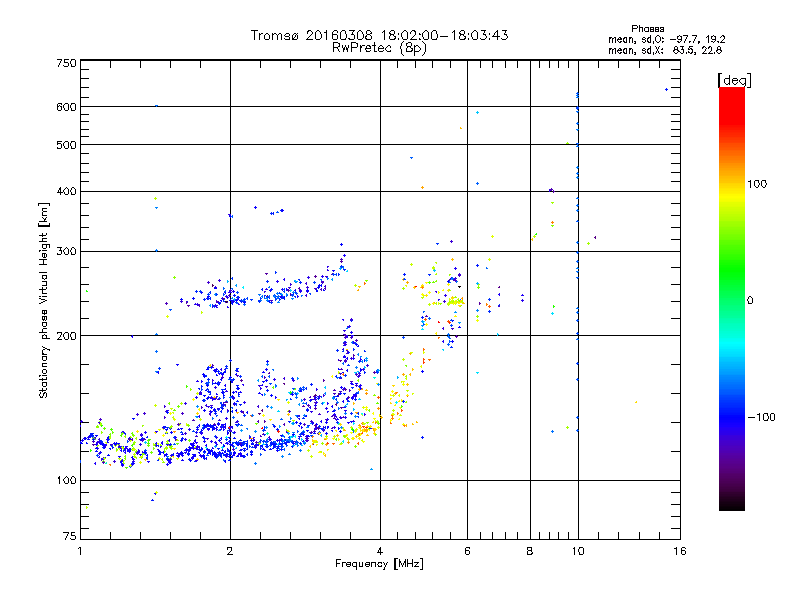Click the y-axis '300' label

click(x=67, y=252)
